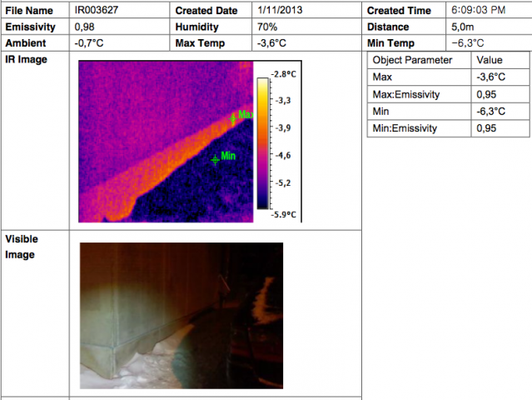
Task: Select the Value column header
Action: [x=489, y=60]
